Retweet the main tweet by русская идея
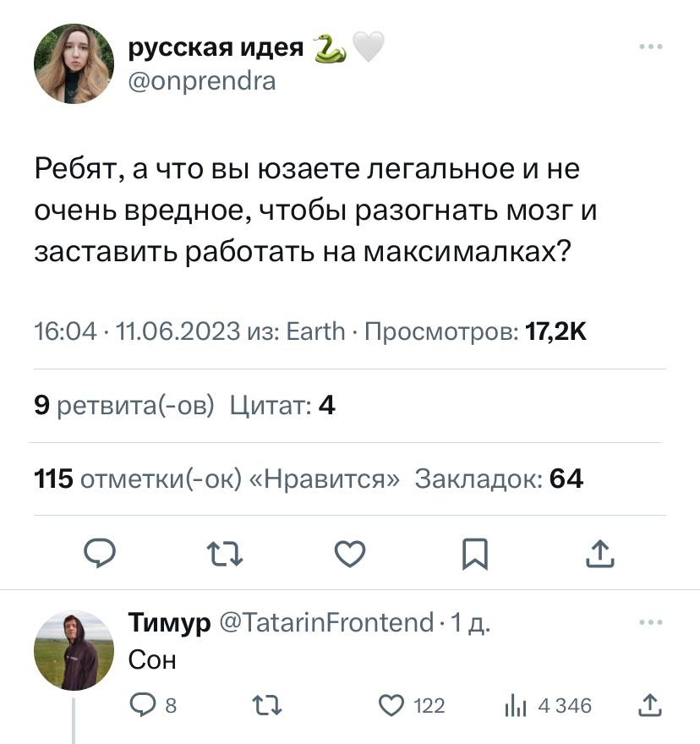700x744 pixels. (x=225, y=554)
